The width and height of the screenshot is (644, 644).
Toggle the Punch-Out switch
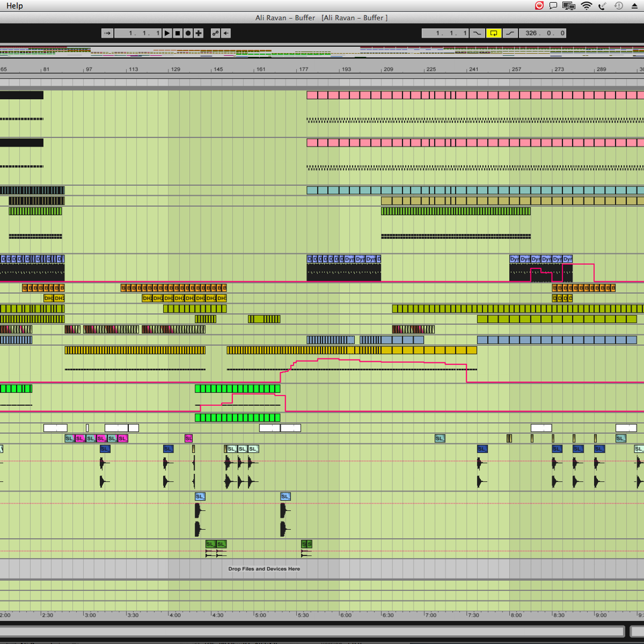[x=510, y=33]
